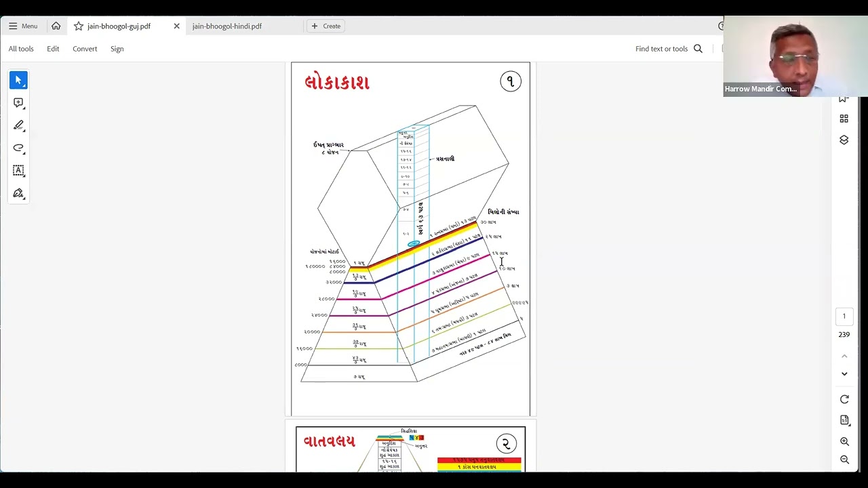Select the Add text box tool
The height and width of the screenshot is (488, 868).
18,171
